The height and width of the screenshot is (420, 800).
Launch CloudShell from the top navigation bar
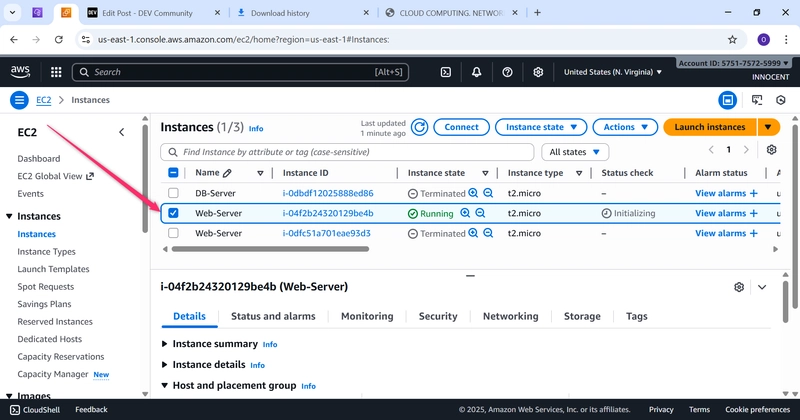coord(445,72)
